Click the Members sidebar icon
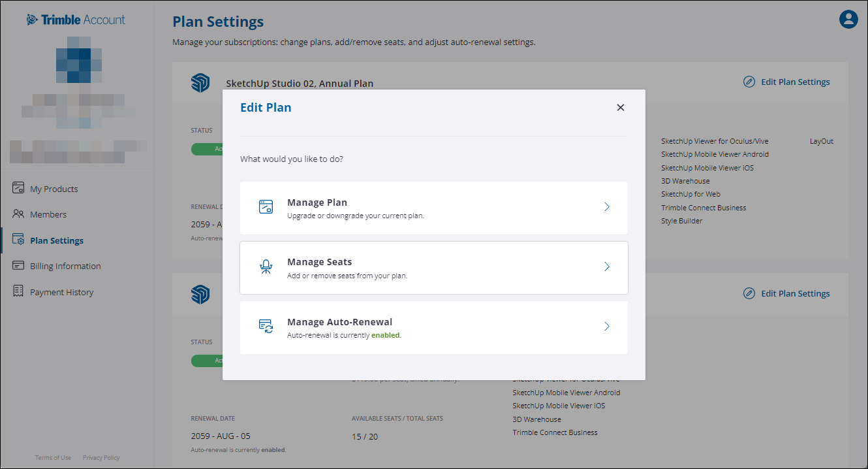This screenshot has width=868, height=469. point(18,214)
